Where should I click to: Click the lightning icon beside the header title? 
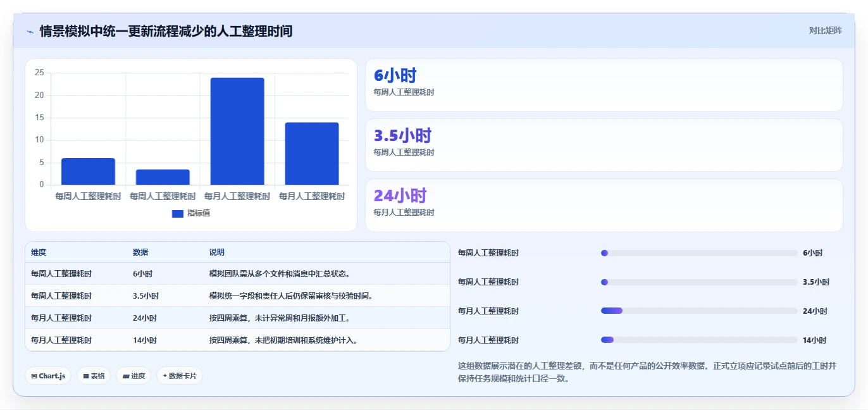(x=30, y=31)
